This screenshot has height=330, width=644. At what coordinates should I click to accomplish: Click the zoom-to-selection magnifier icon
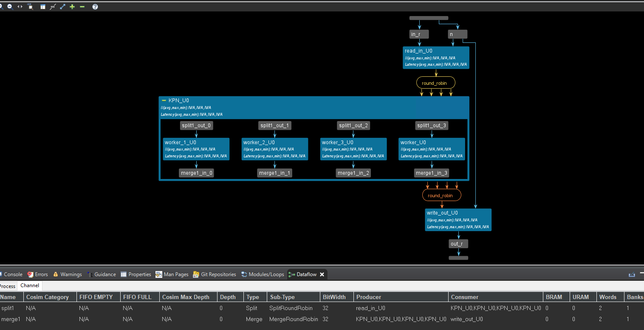pyautogui.click(x=30, y=7)
